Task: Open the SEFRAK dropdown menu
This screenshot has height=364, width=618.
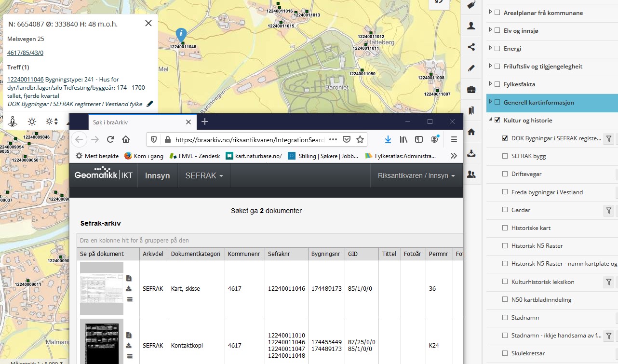Action: pos(204,175)
